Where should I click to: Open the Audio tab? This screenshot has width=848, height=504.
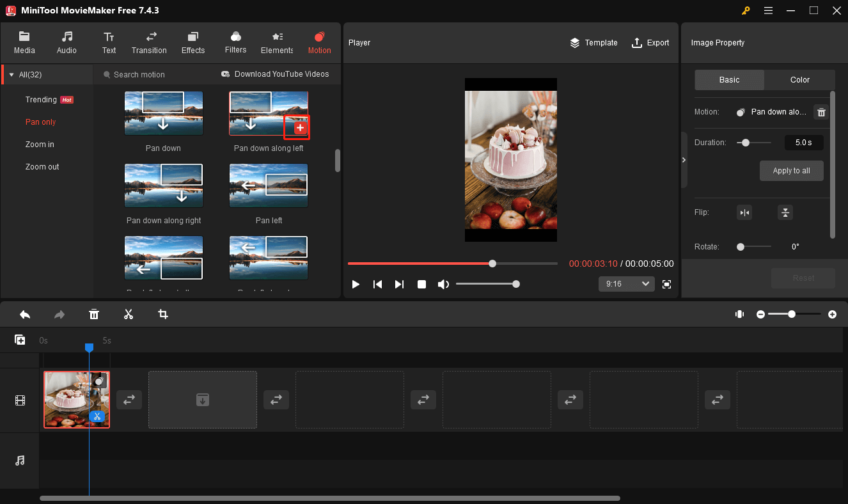click(67, 43)
